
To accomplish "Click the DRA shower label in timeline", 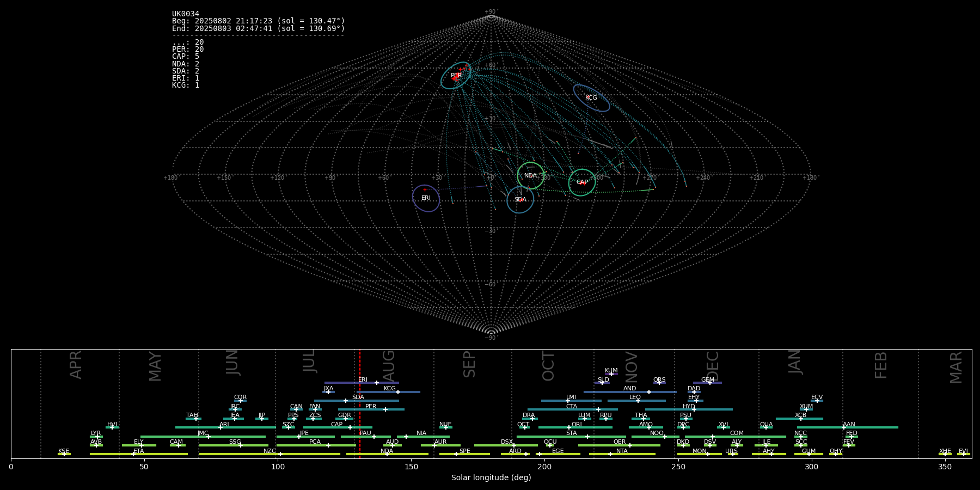I will tap(529, 415).
